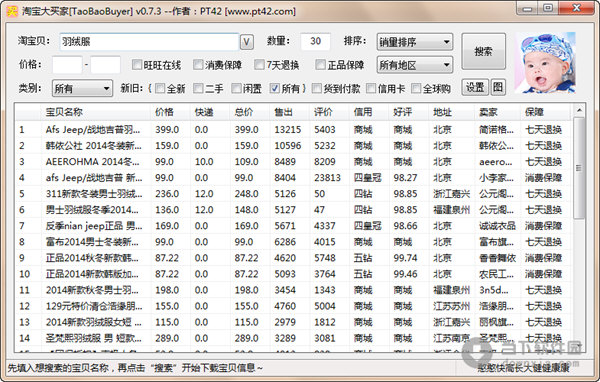Click the 99.74 rating in row 9

(x=405, y=258)
